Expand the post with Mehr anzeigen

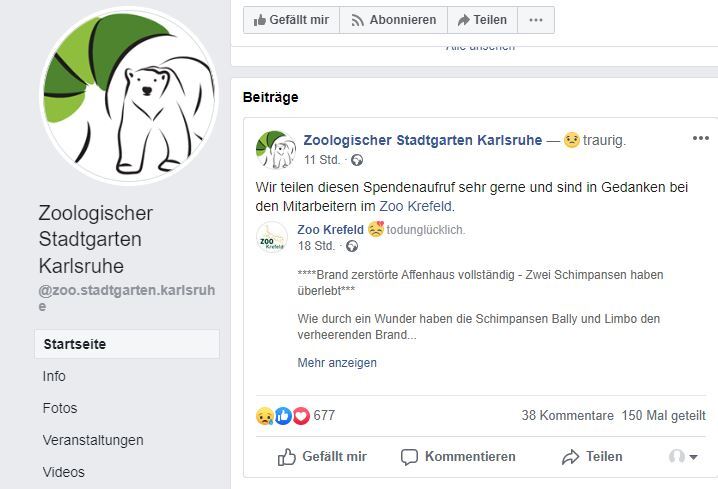pyautogui.click(x=337, y=363)
